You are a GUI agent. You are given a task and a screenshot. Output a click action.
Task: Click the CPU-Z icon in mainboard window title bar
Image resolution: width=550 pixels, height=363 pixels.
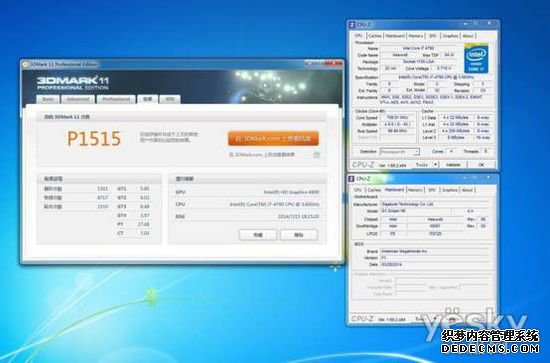coord(351,179)
